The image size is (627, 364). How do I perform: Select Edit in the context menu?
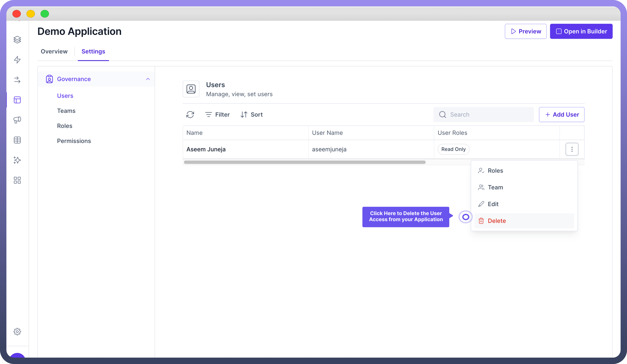pyautogui.click(x=493, y=204)
